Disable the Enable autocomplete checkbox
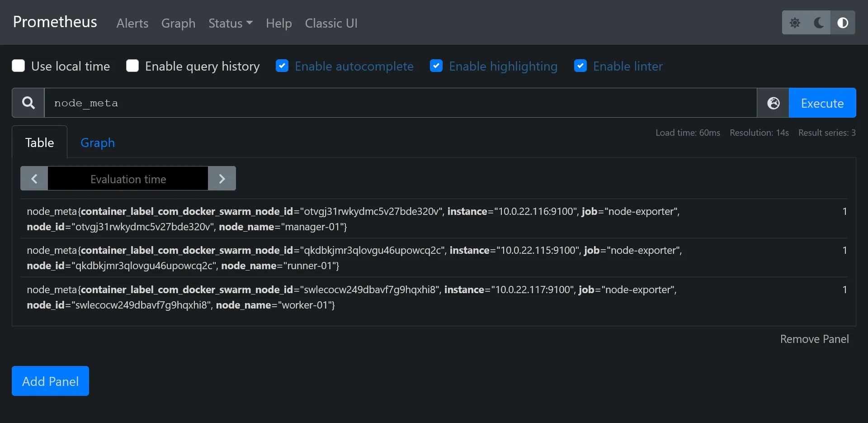Image resolution: width=868 pixels, height=423 pixels. click(282, 66)
